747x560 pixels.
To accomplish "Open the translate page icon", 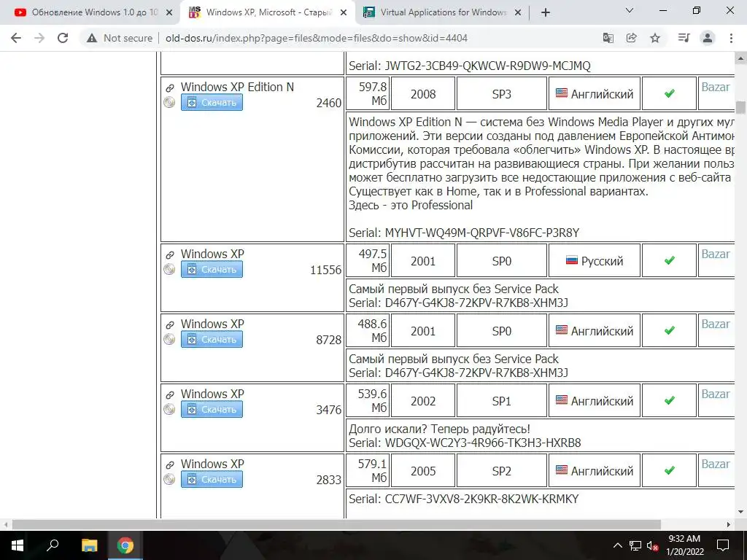I will point(608,38).
